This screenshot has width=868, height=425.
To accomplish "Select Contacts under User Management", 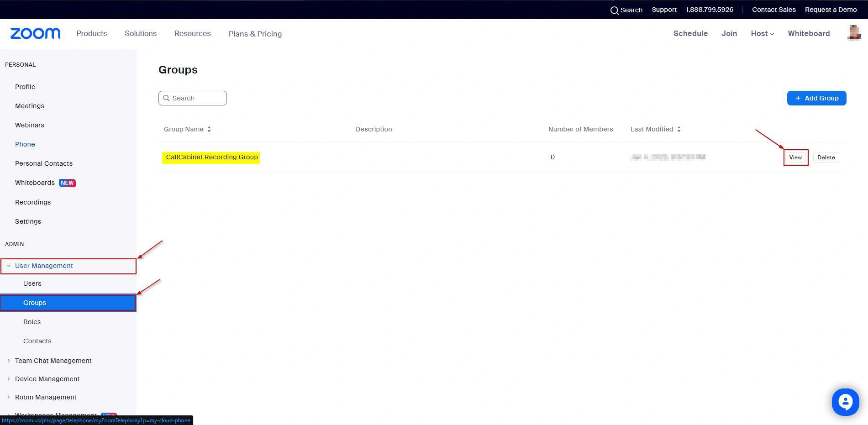I will (x=37, y=341).
